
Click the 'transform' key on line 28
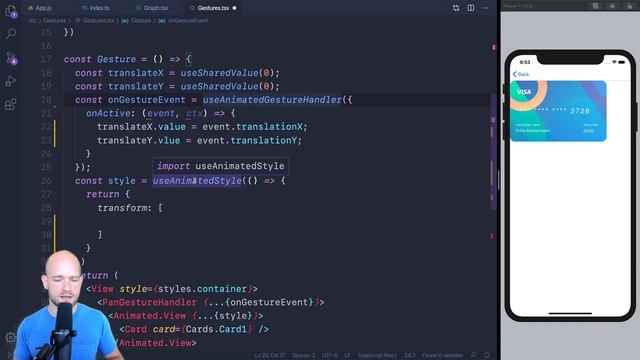coord(121,208)
